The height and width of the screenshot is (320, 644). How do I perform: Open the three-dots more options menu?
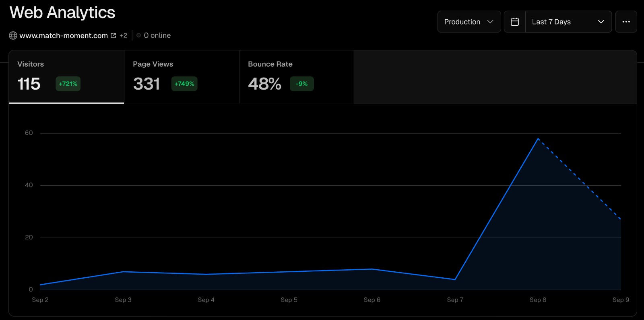click(626, 22)
